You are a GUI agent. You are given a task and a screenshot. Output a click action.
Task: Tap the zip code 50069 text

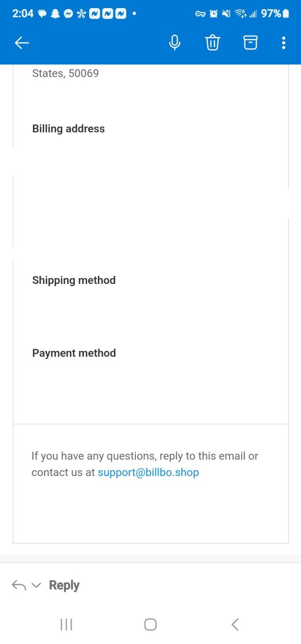tap(83, 74)
